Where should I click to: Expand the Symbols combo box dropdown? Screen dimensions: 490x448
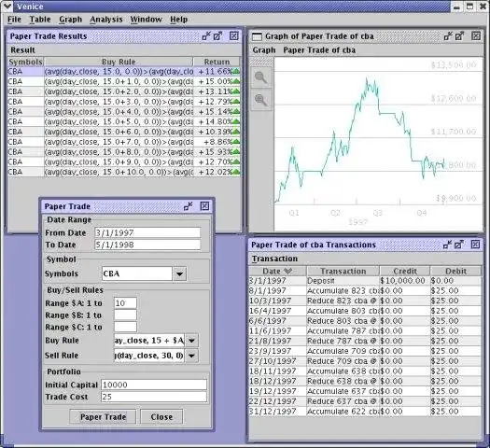pyautogui.click(x=180, y=273)
